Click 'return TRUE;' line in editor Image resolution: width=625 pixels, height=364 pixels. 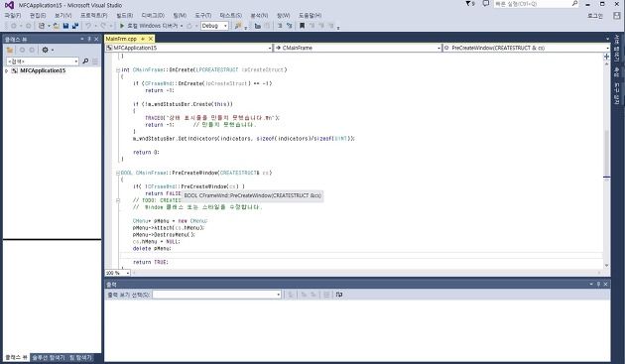[150, 262]
